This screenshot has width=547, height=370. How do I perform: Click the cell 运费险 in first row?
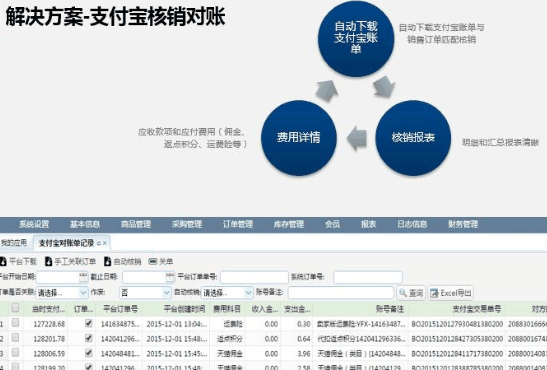tap(233, 324)
